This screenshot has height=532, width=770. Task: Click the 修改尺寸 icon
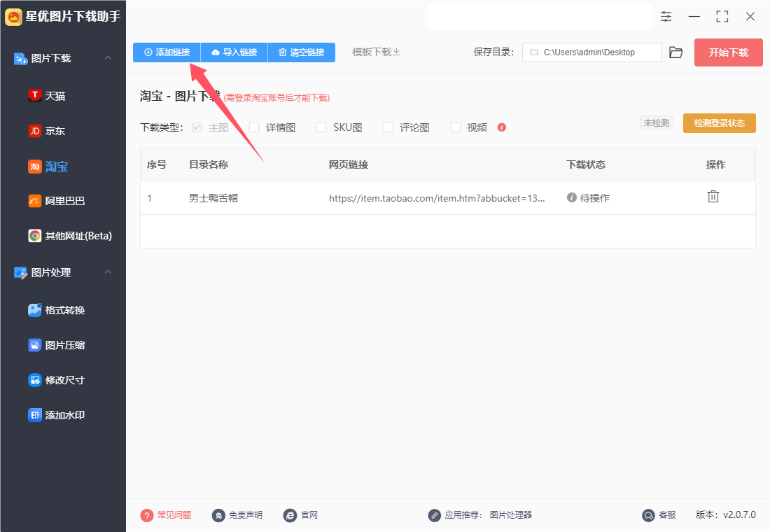coord(34,379)
